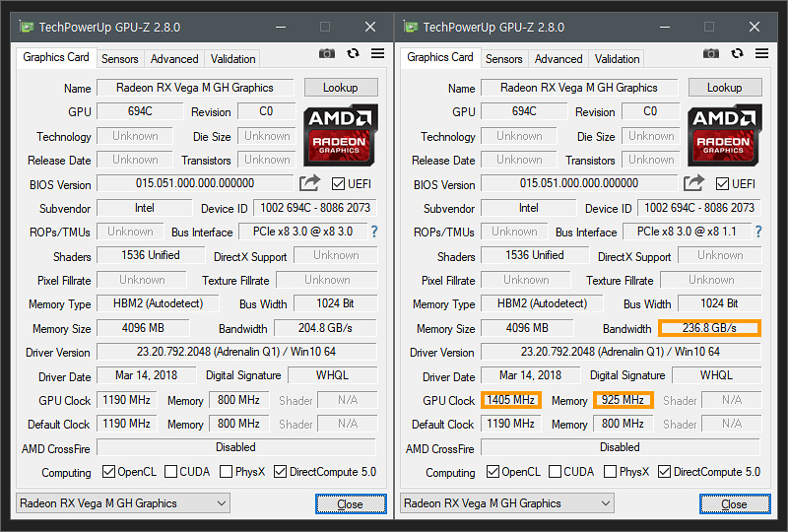This screenshot has width=788, height=532.
Task: Switch to Advanced tab in left window
Action: coord(174,59)
